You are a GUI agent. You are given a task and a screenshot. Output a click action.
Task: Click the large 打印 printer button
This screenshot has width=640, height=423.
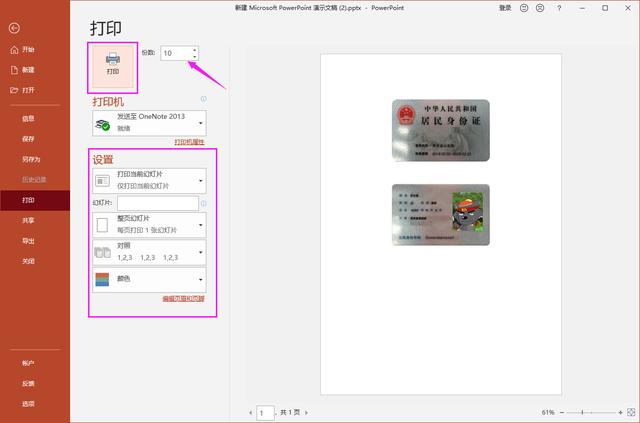[x=112, y=64]
